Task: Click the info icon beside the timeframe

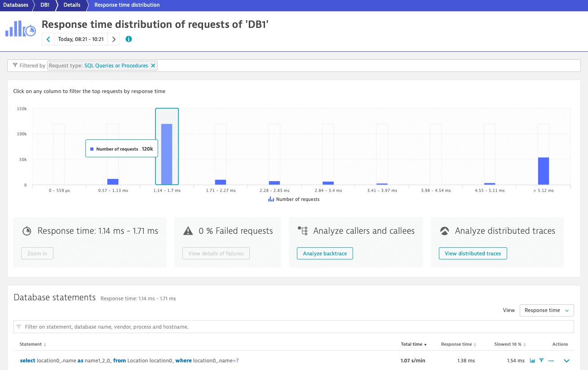Action: tap(128, 39)
